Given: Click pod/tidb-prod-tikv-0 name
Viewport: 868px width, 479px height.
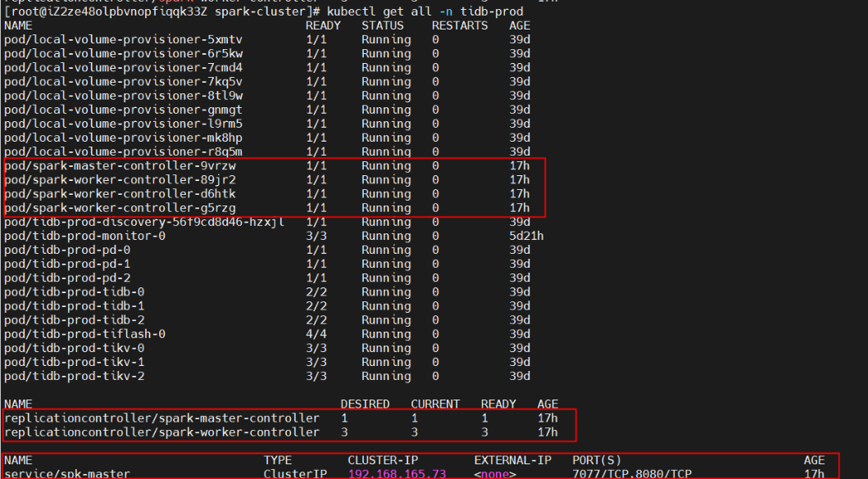Looking at the screenshot, I should click(75, 349).
